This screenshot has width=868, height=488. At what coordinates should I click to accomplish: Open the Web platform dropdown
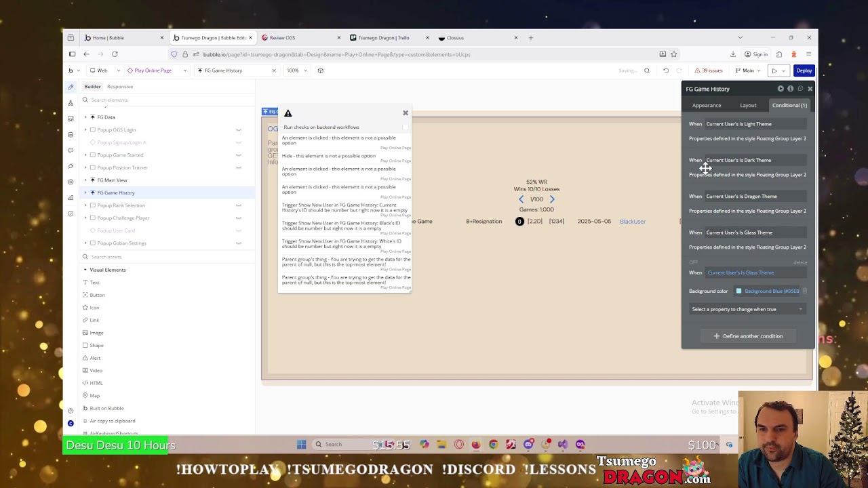pos(105,70)
